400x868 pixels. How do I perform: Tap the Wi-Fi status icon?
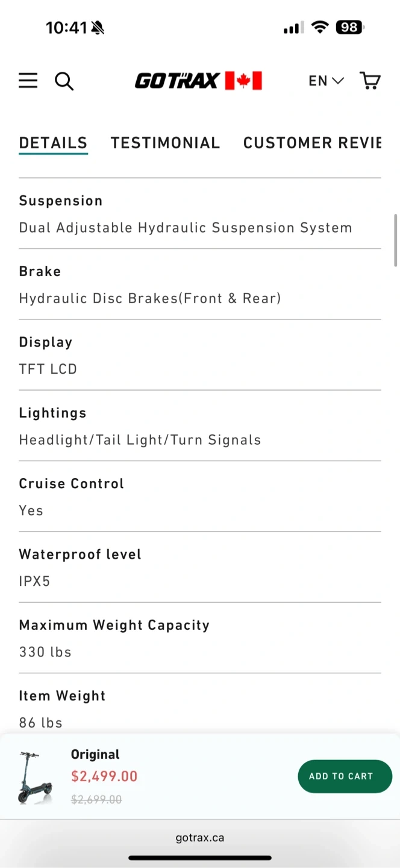click(x=320, y=28)
